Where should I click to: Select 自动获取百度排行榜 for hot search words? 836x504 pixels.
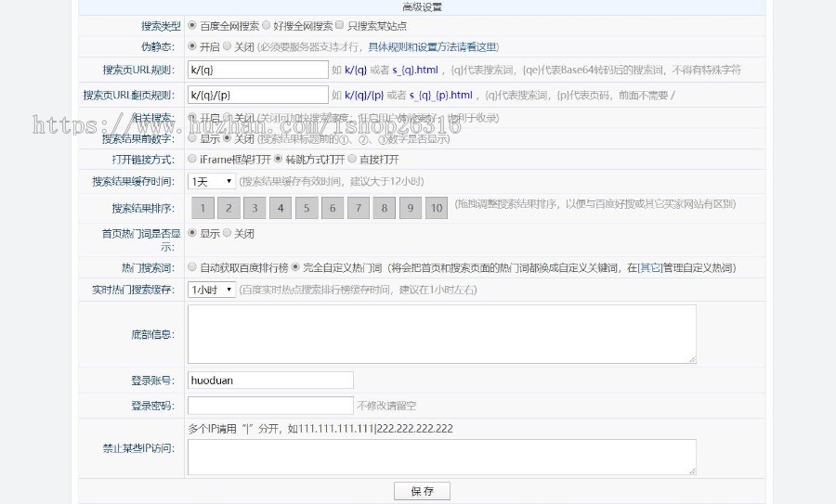pos(192,267)
